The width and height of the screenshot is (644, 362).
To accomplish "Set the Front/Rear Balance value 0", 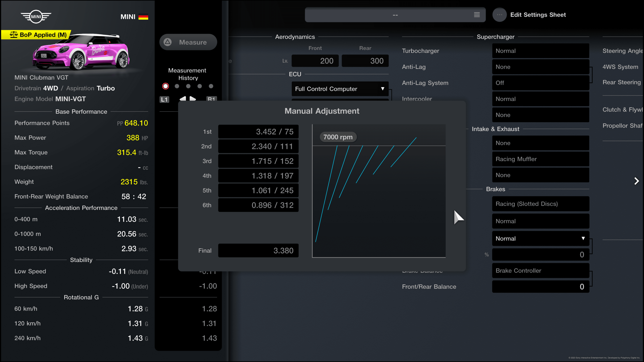I will (x=541, y=287).
